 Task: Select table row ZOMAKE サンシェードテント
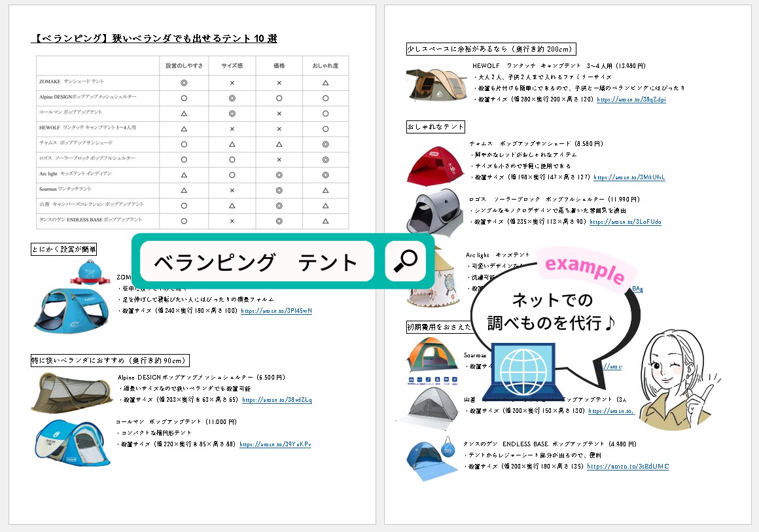coord(192,82)
